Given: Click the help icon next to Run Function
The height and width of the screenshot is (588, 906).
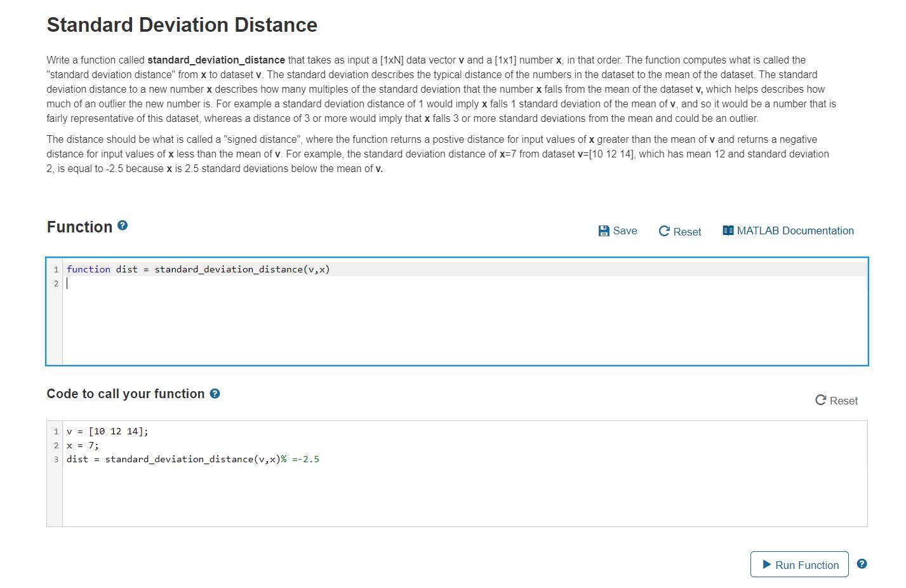Looking at the screenshot, I should [862, 563].
